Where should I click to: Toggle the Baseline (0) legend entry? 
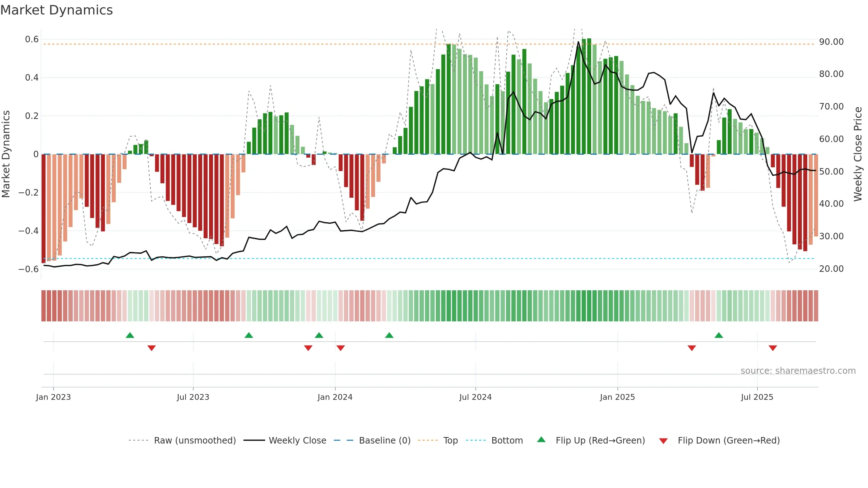point(372,440)
